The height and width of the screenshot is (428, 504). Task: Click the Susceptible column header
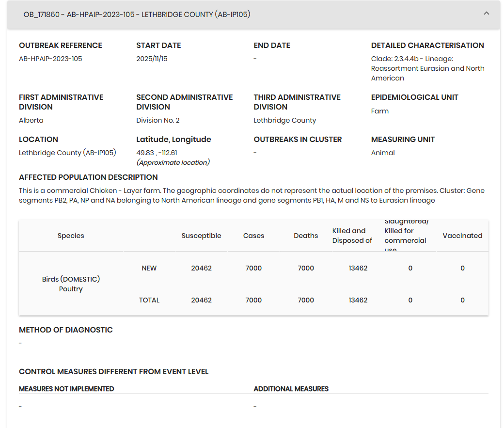point(201,236)
